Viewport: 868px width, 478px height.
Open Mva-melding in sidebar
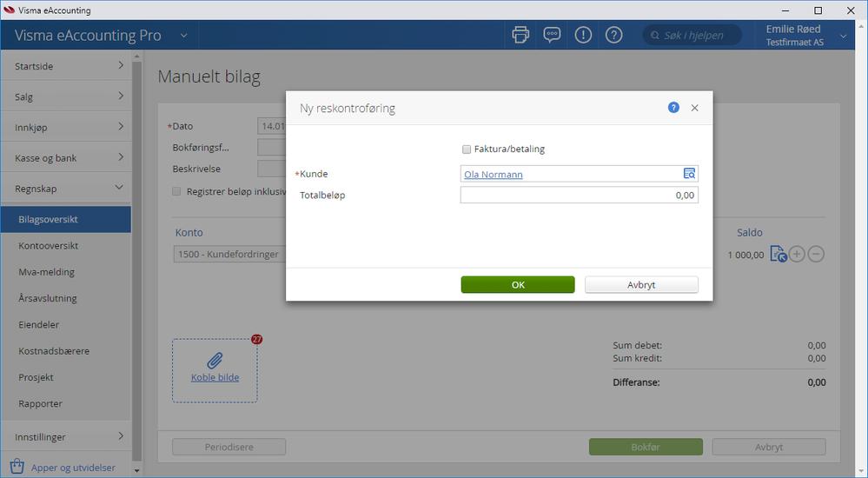(x=66, y=272)
